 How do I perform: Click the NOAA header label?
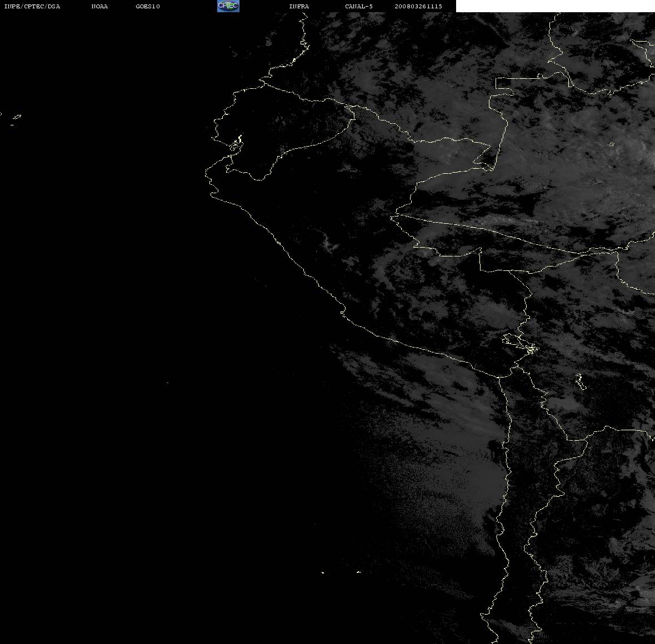(99, 6)
